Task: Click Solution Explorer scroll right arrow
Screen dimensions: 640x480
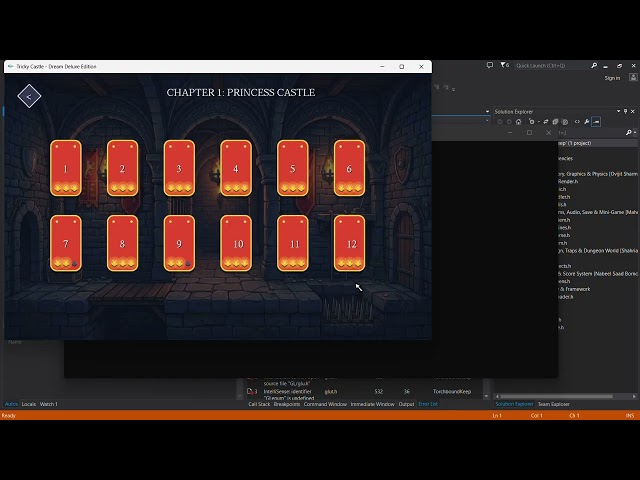Action: (634, 396)
